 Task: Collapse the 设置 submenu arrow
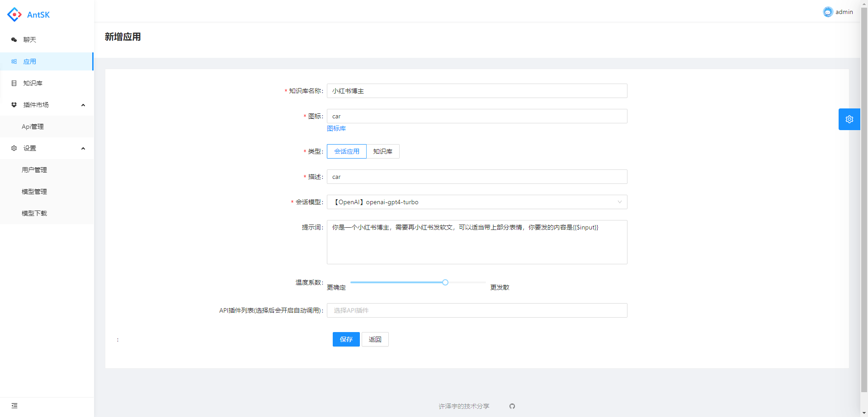click(83, 148)
